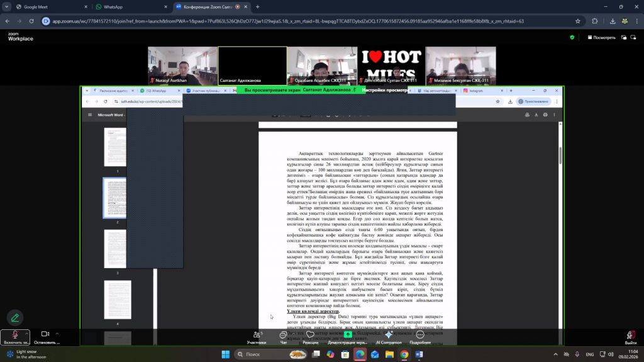Unmute the microphone in Zoom toolbar
644x362 pixels.
coord(14,334)
